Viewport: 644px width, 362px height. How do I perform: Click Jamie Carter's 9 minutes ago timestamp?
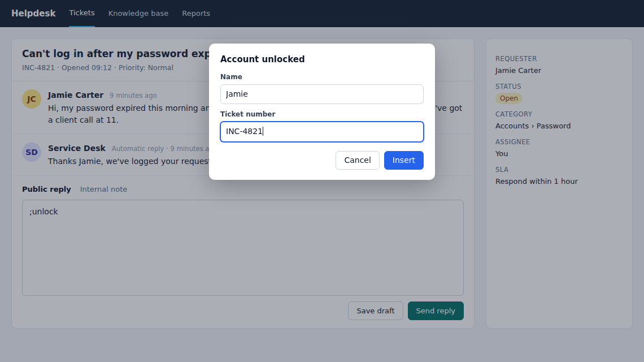coord(133,96)
